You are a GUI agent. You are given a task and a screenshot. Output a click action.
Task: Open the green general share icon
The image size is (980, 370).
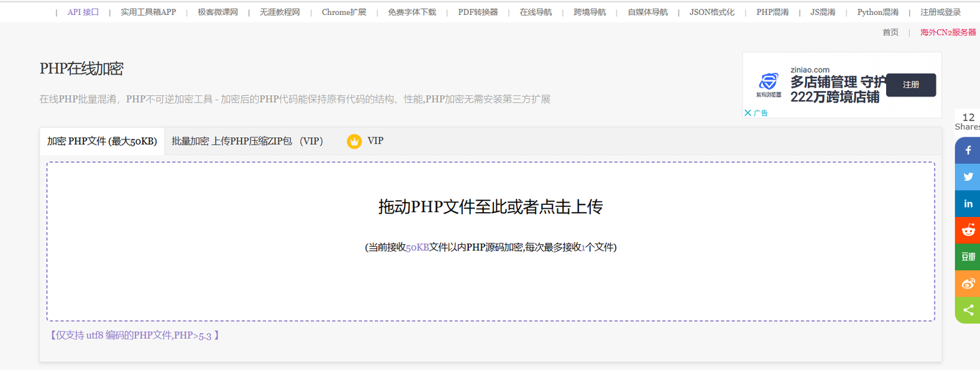pyautogui.click(x=968, y=310)
